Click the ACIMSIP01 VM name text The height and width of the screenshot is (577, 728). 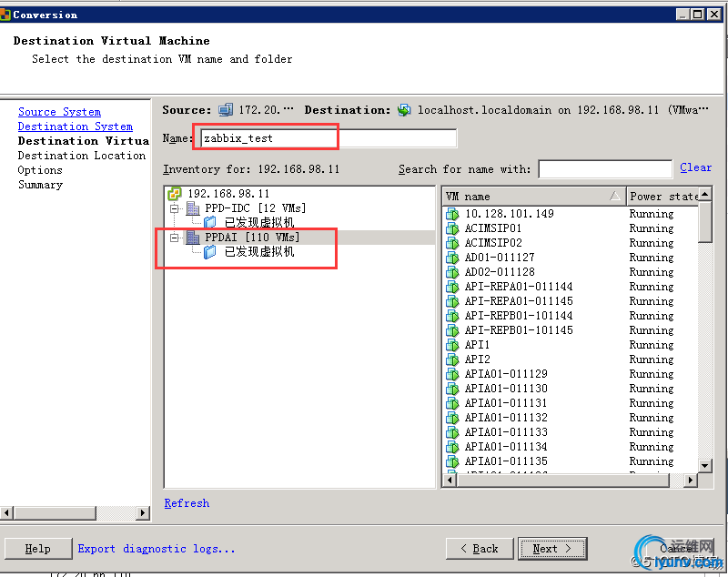[493, 228]
